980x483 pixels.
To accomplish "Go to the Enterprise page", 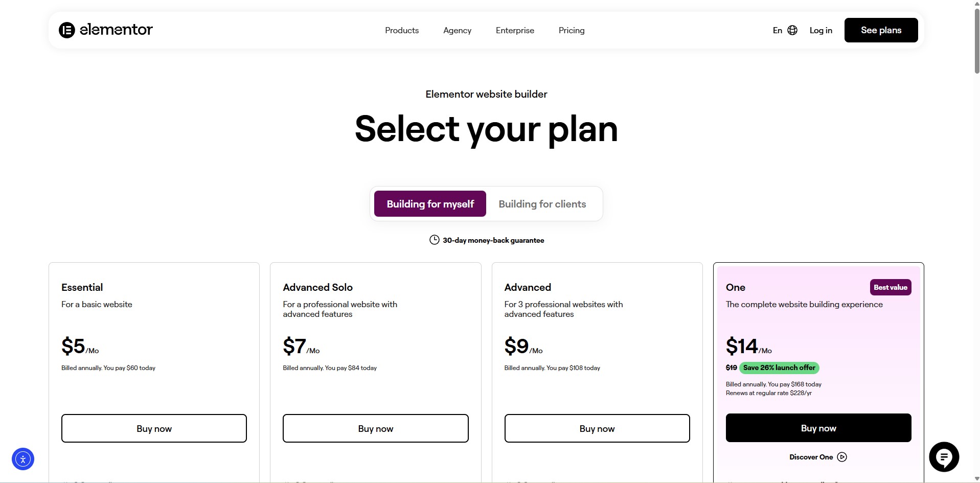I will tap(515, 31).
